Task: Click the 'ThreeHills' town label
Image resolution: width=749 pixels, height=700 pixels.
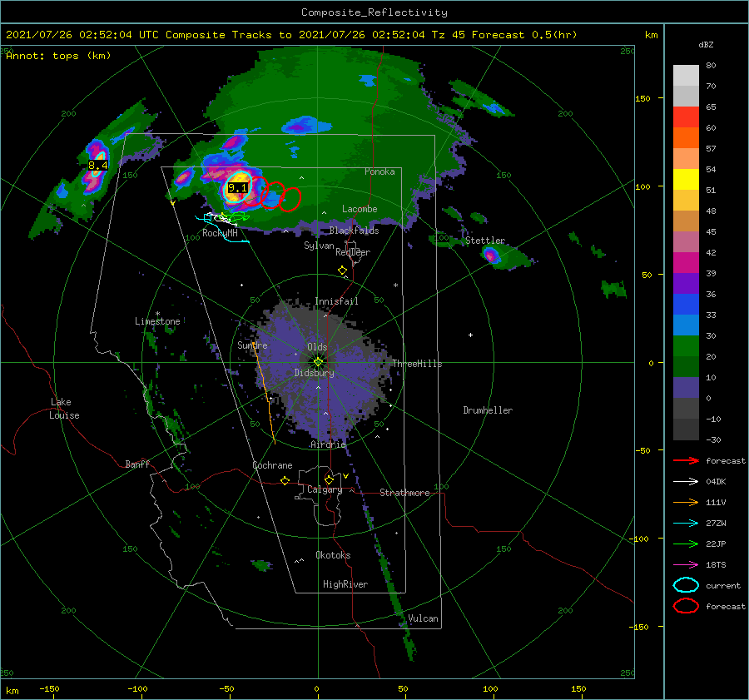Action: [x=417, y=364]
